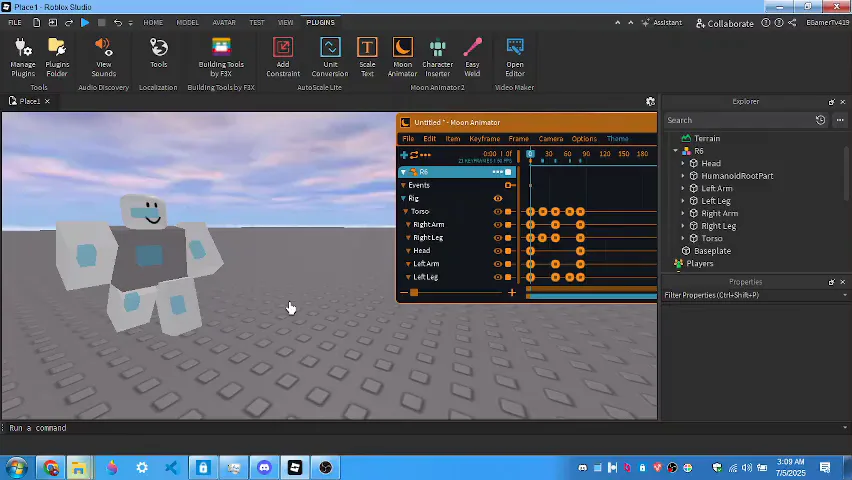Expand the Torso part in Explorer
Viewport: 852px width, 480px height.
683,238
